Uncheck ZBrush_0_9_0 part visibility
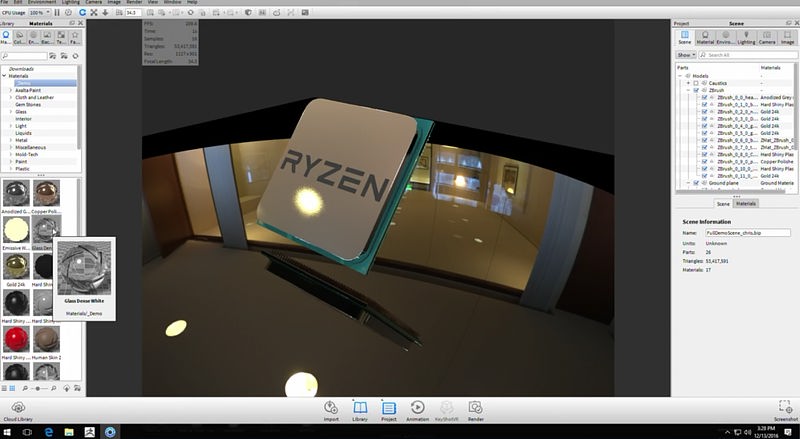Viewport: 800px width, 439px height. [704, 161]
